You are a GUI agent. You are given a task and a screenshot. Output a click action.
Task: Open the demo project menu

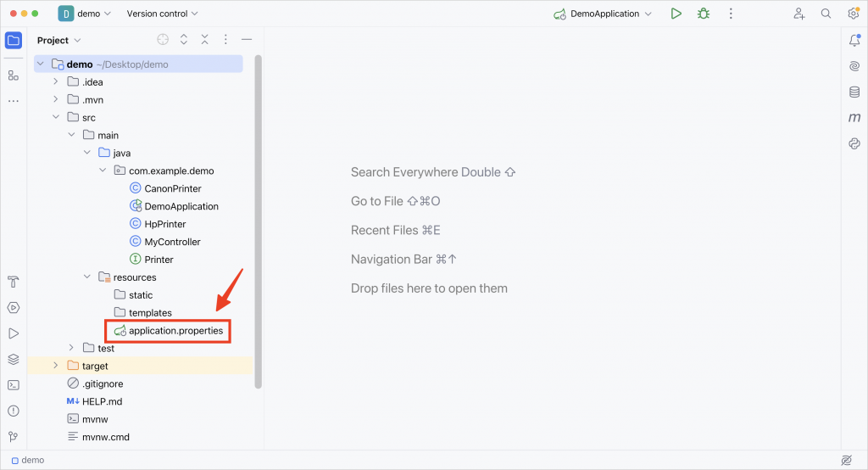[x=85, y=14]
